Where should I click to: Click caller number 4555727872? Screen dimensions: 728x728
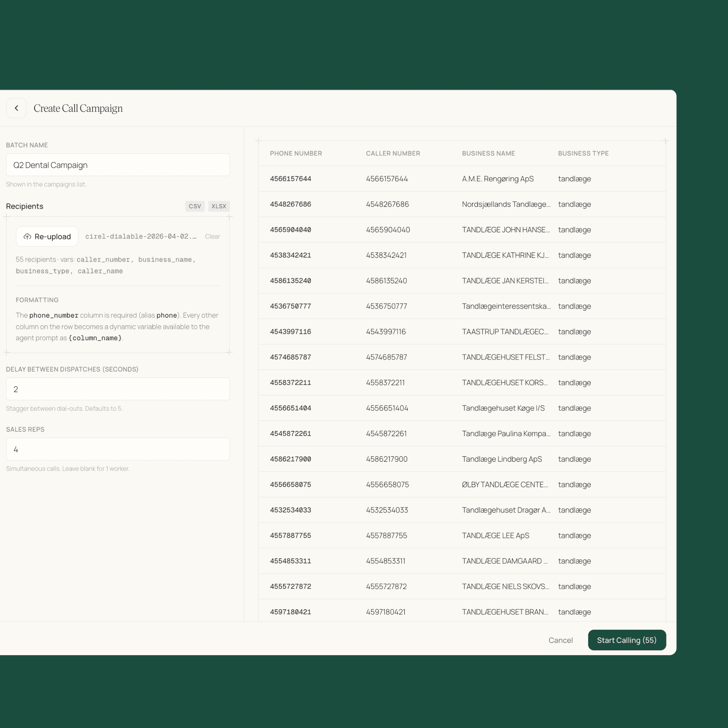coord(386,586)
